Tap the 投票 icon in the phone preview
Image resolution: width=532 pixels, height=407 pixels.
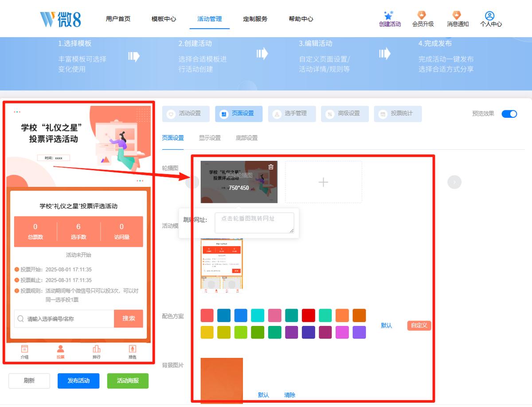coord(61,349)
